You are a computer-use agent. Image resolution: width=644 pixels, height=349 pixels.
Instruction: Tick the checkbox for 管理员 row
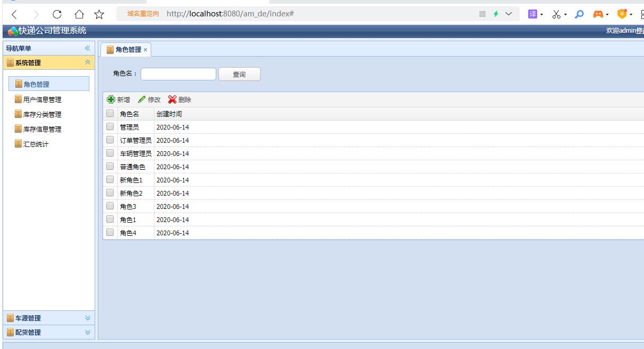[110, 127]
